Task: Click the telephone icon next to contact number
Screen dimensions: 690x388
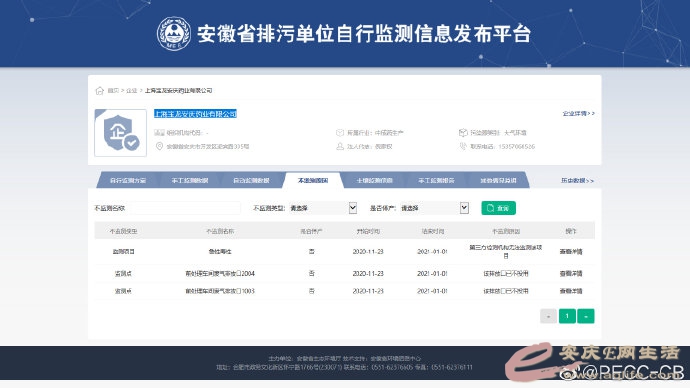Action: tap(463, 146)
